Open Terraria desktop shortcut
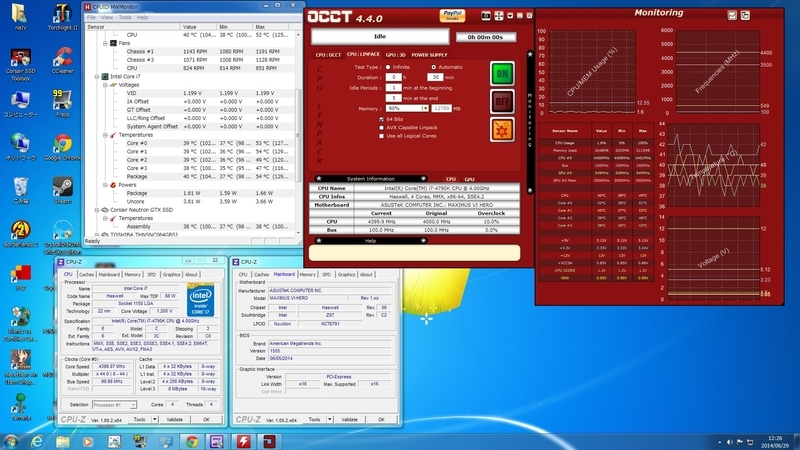This screenshot has width=800, height=450. [x=20, y=407]
